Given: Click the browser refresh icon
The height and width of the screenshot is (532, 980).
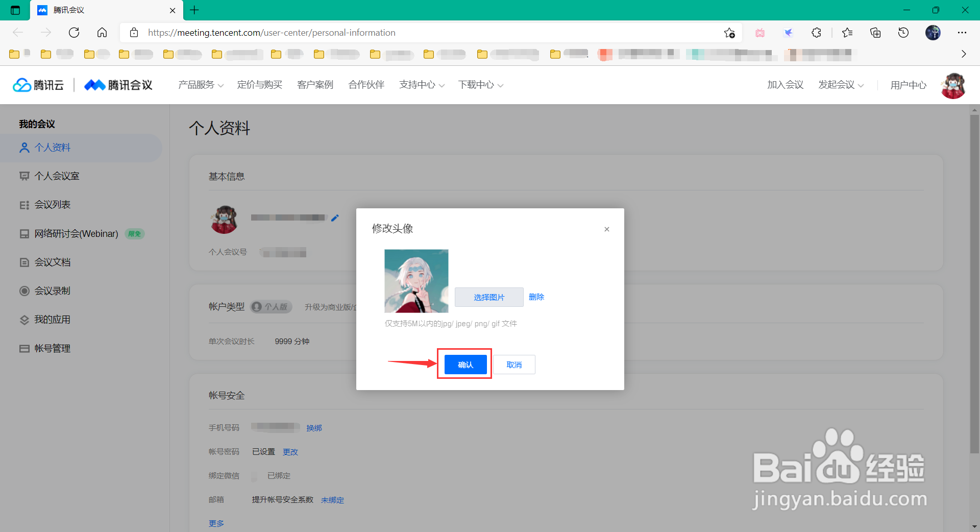Looking at the screenshot, I should (74, 33).
